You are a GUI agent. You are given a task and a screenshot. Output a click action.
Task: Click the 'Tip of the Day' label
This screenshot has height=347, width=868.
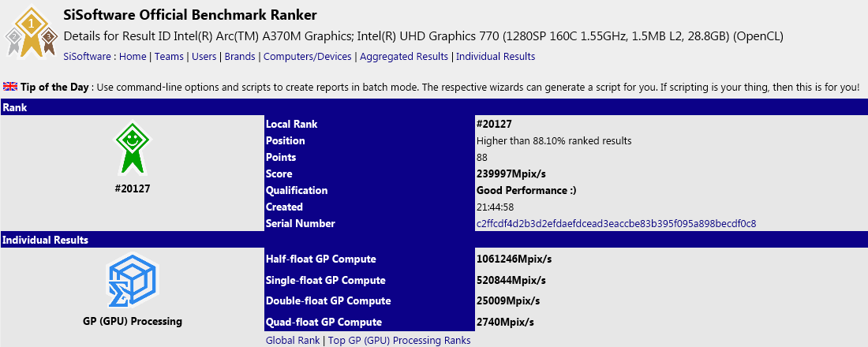[x=54, y=87]
